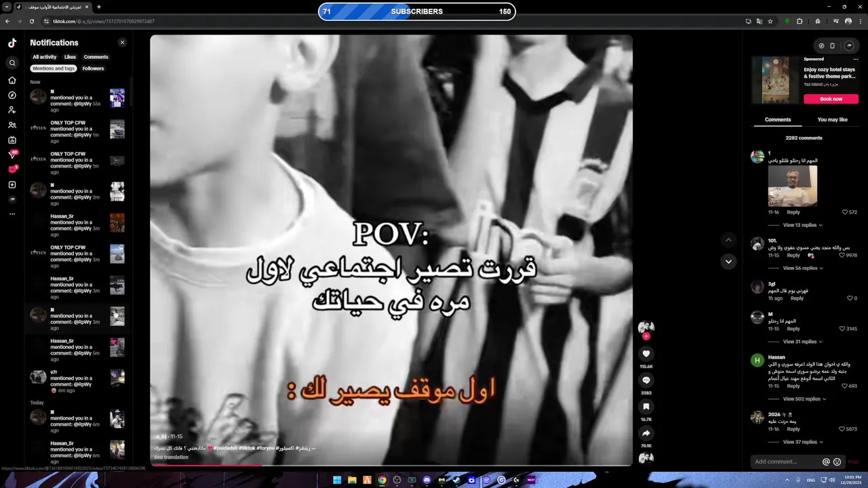The image size is (868, 488).
Task: Select the All activity filter
Action: pos(45,57)
